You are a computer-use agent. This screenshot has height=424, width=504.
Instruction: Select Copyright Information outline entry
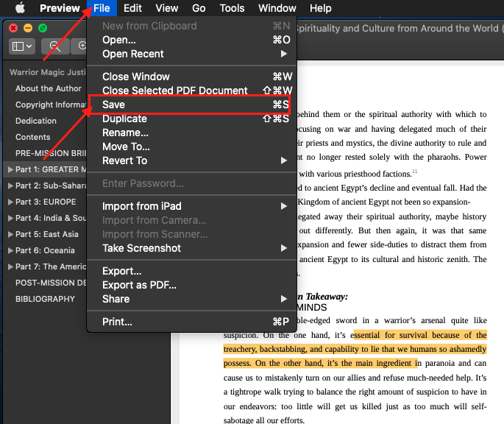[x=51, y=105]
